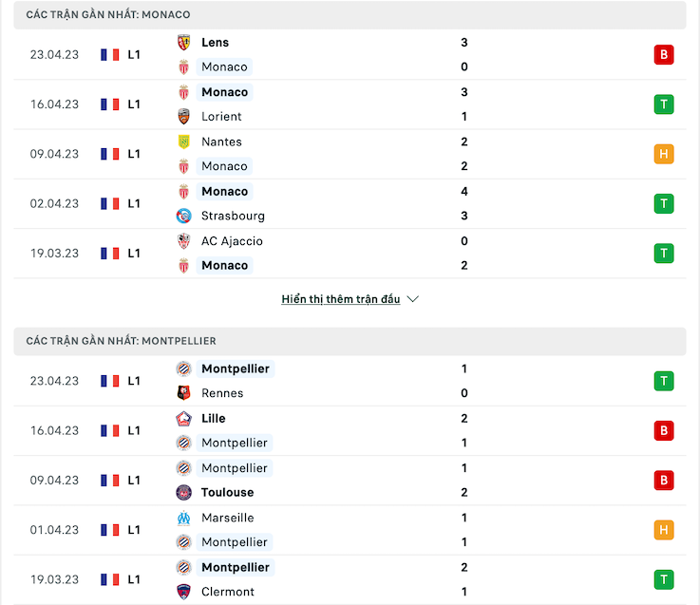The width and height of the screenshot is (700, 605).
Task: Open the 'Các trận gần nhất: Montpellier' header
Action: coord(350,341)
